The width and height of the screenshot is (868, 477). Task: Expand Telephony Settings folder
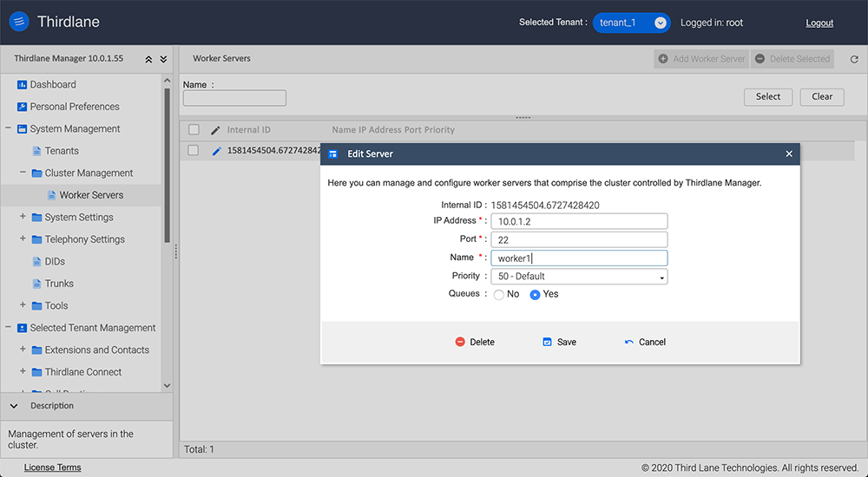click(x=23, y=238)
